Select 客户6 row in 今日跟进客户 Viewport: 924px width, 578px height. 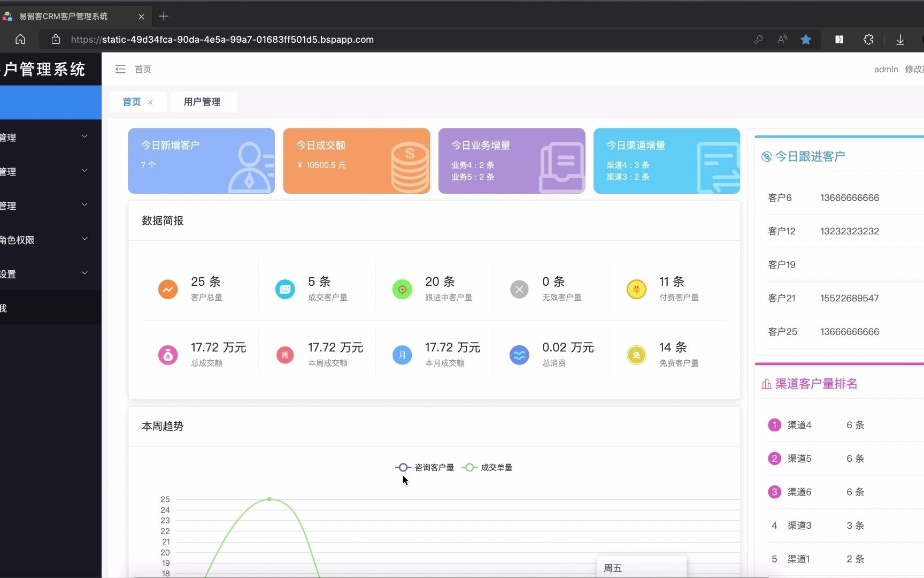click(845, 197)
